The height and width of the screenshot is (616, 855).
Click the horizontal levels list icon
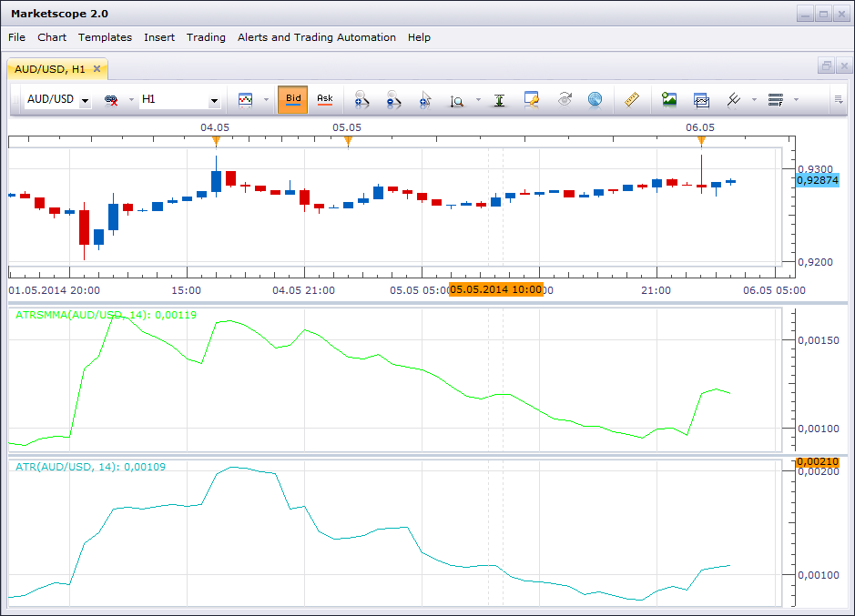tap(776, 100)
